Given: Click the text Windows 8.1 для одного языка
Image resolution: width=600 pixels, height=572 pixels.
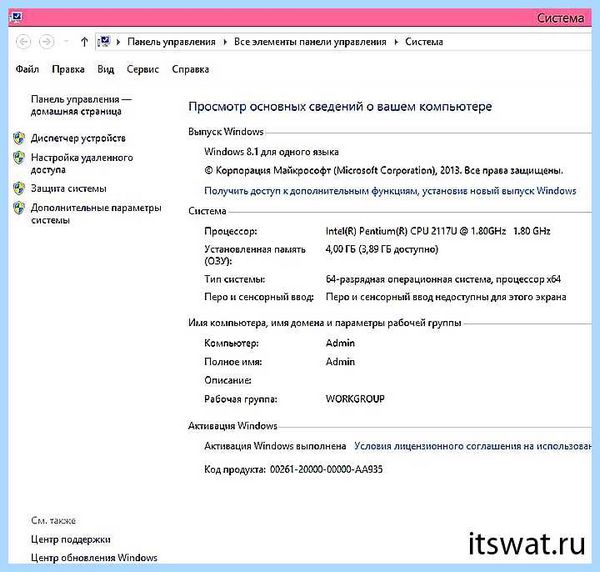Looking at the screenshot, I should (271, 152).
